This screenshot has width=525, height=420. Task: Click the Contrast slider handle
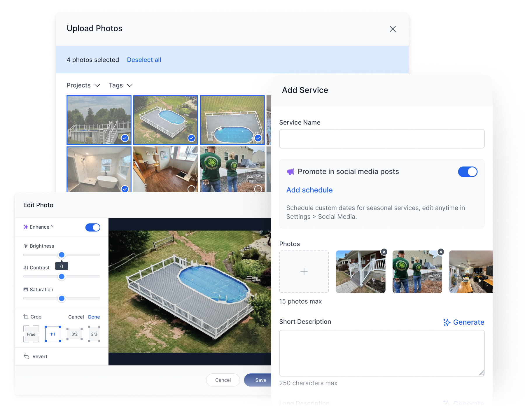point(62,276)
